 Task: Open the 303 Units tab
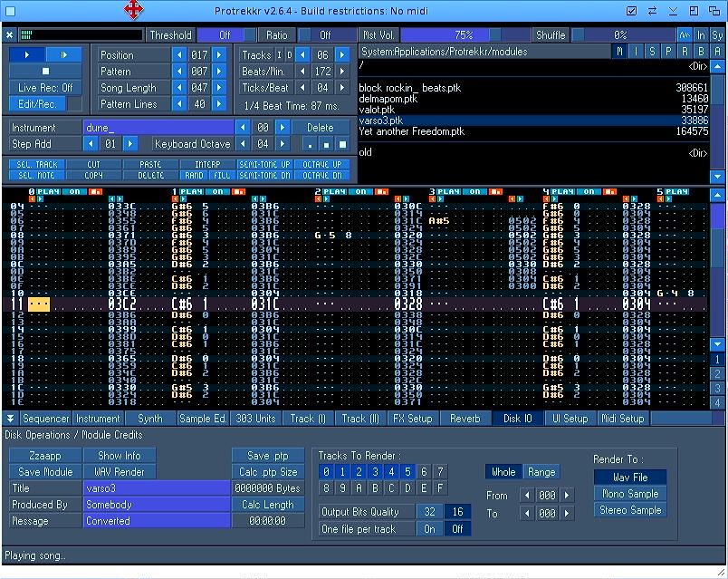pos(255,419)
